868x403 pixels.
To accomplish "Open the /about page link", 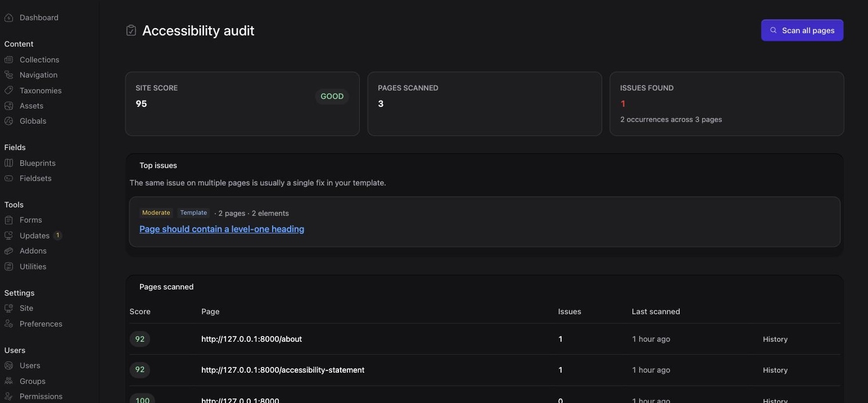I will 251,339.
